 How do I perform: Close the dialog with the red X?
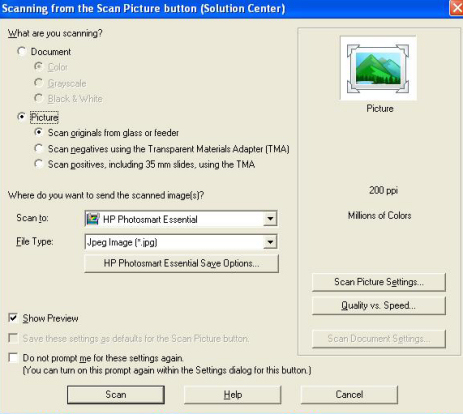[x=456, y=8]
